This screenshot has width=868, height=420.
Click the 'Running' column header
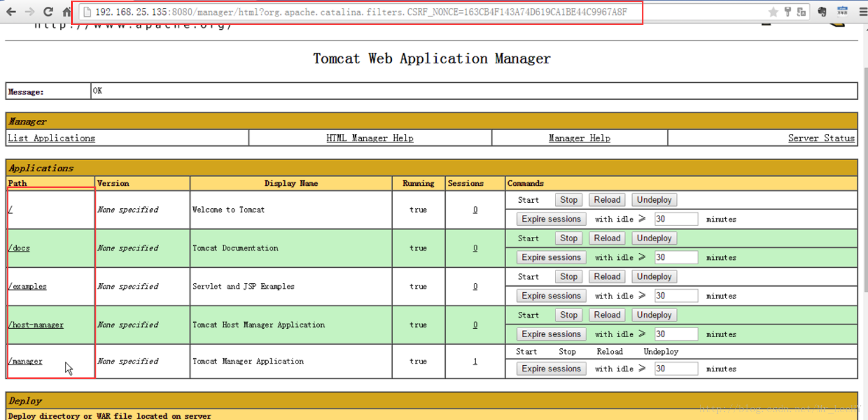tap(418, 183)
